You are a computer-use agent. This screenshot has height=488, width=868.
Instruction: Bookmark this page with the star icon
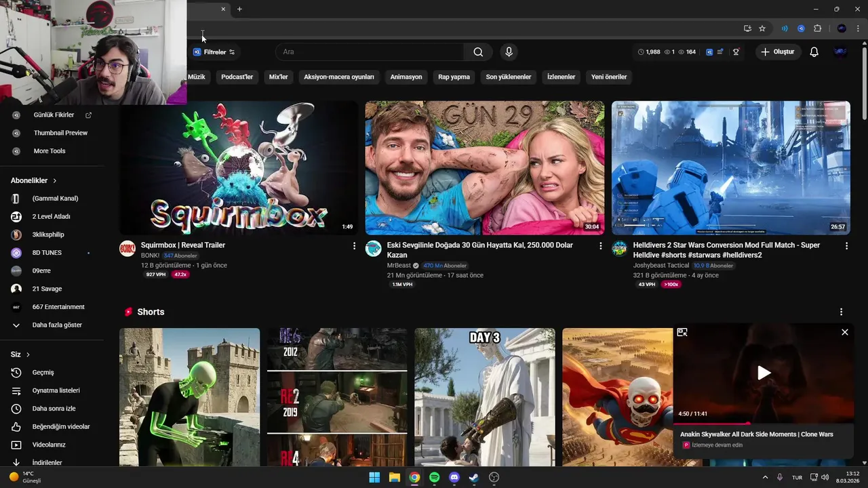[x=762, y=28]
